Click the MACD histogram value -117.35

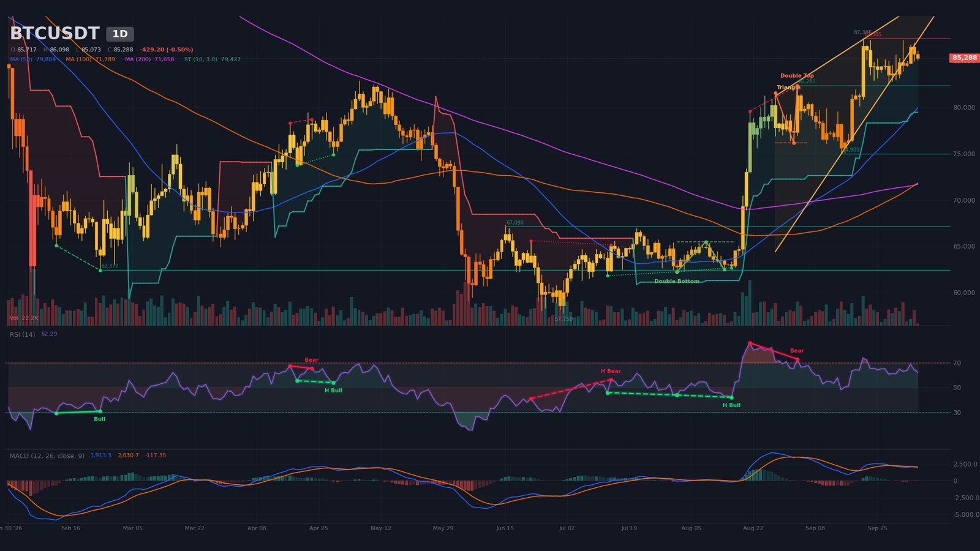click(156, 455)
